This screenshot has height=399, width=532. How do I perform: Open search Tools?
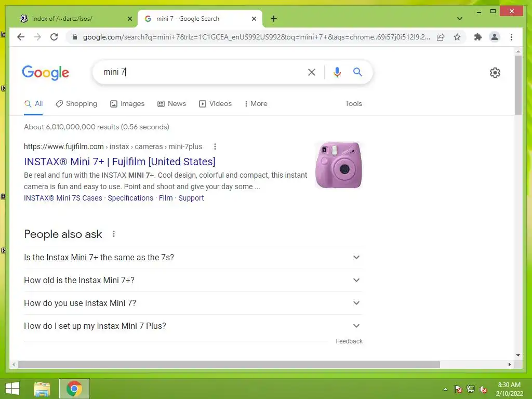[x=353, y=104]
